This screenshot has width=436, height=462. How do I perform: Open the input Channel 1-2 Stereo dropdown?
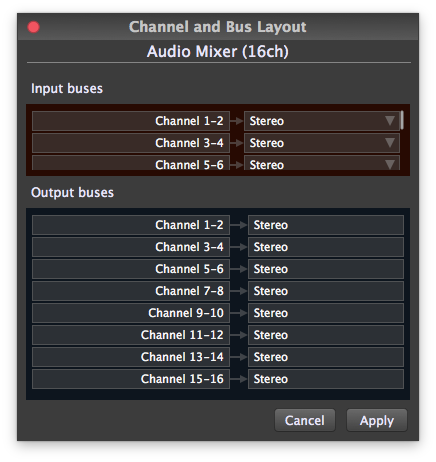coord(322,121)
